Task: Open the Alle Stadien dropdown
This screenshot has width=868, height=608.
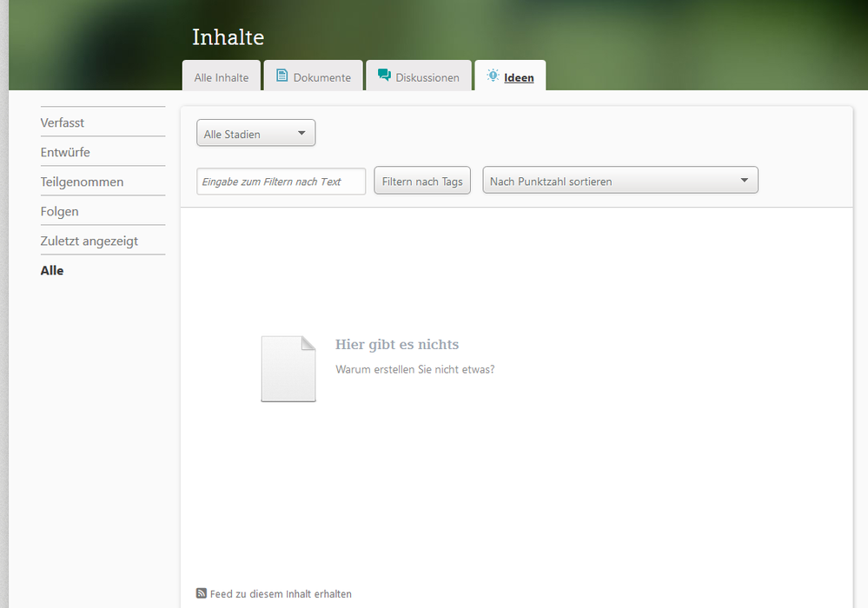Action: [x=255, y=133]
